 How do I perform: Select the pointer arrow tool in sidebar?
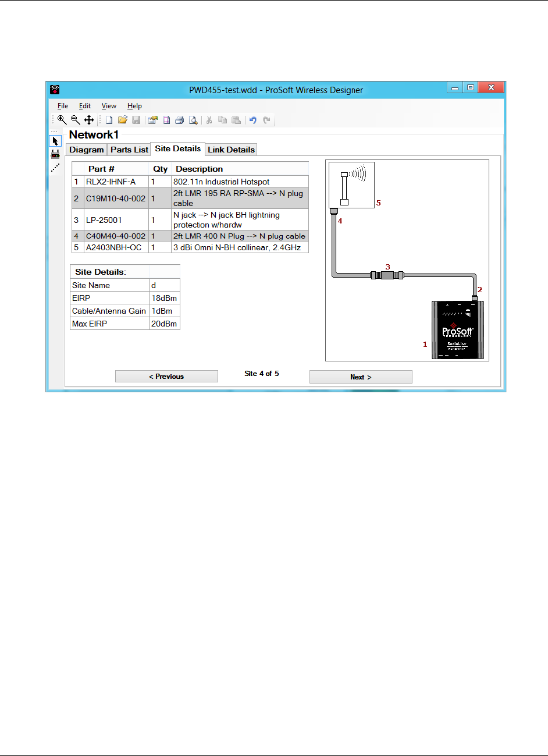pos(55,141)
